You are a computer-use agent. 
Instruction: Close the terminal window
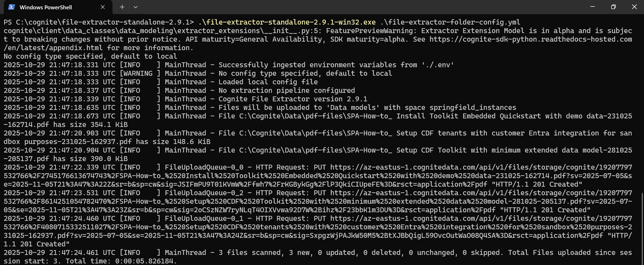634,7
